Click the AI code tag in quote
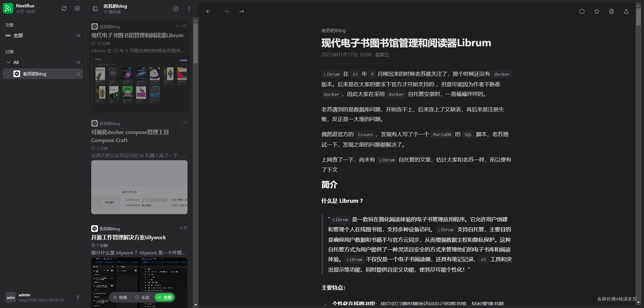644x308 pixels. click(483, 259)
